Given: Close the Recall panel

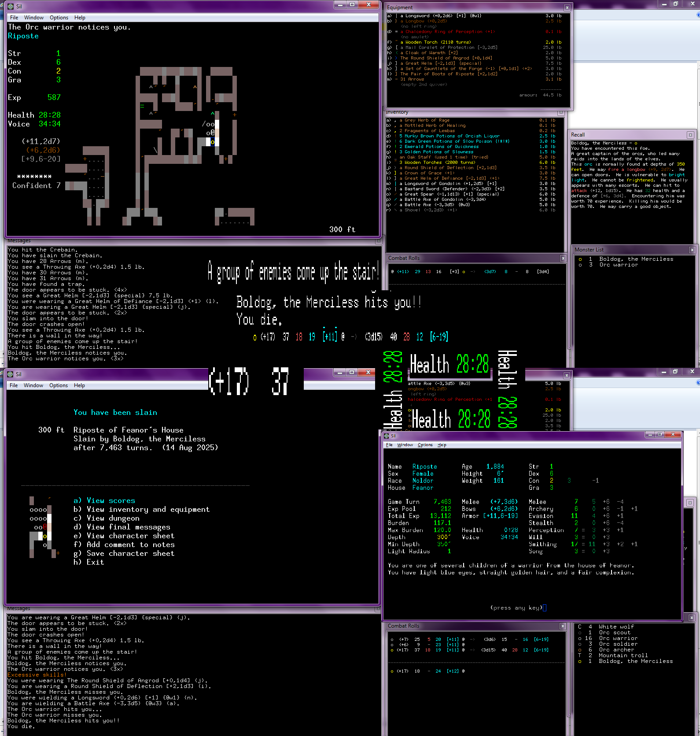Looking at the screenshot, I should pyautogui.click(x=690, y=135).
